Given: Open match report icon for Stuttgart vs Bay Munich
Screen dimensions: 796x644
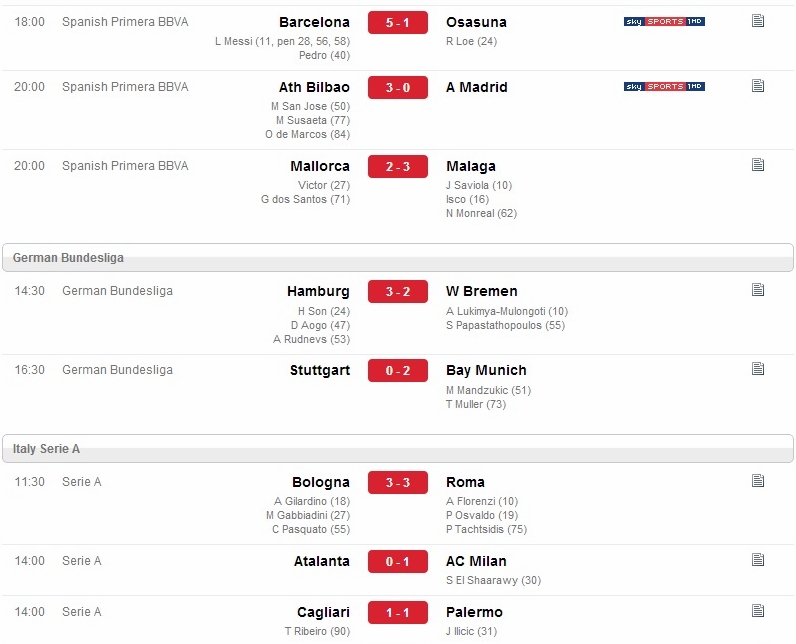Looking at the screenshot, I should pos(758,369).
